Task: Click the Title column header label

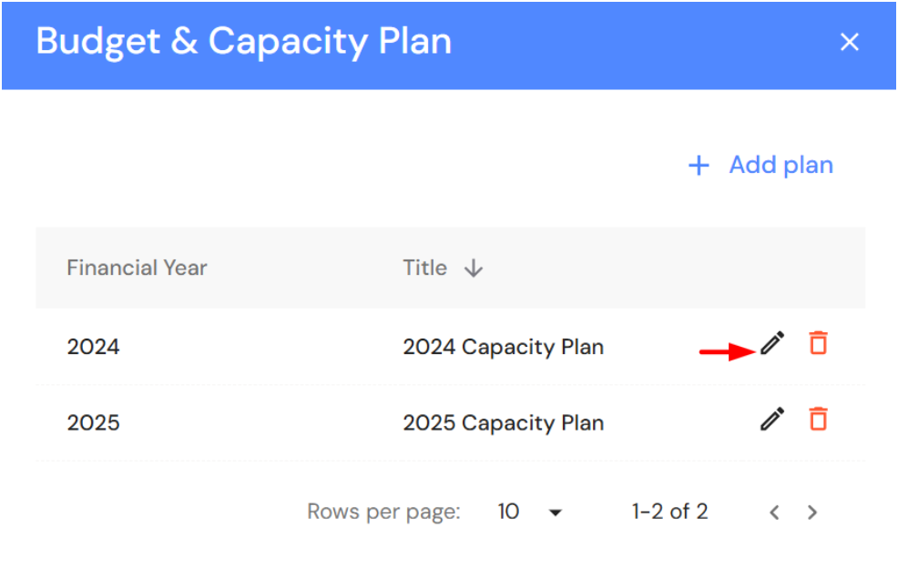Action: click(424, 269)
